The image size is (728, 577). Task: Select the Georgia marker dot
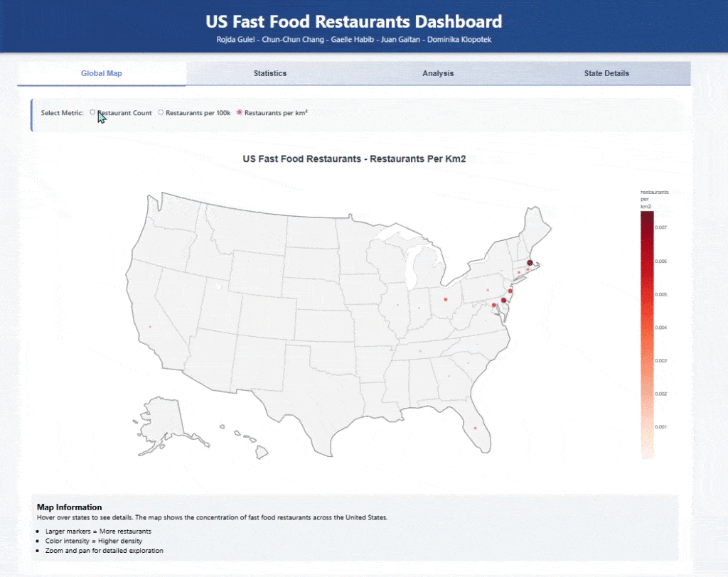[449, 377]
